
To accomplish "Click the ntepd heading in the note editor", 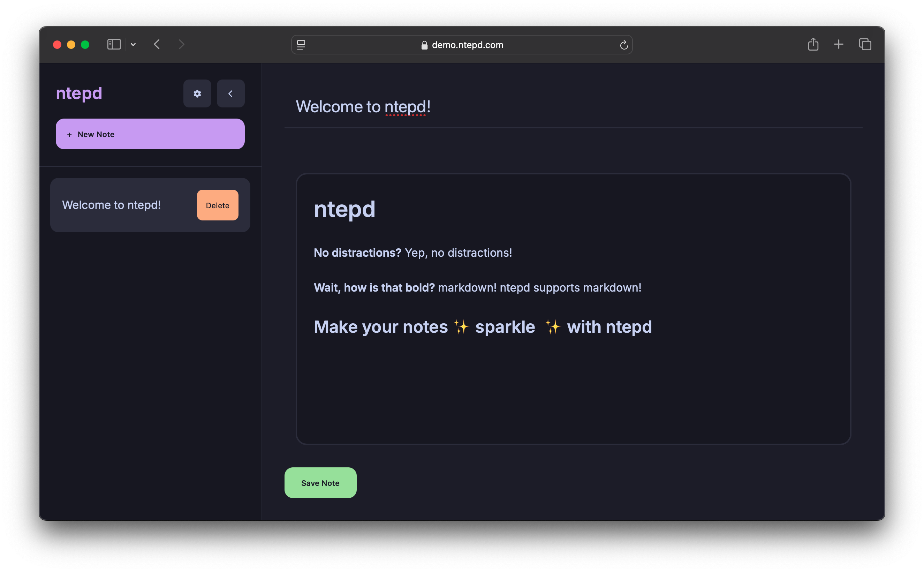I will click(344, 209).
